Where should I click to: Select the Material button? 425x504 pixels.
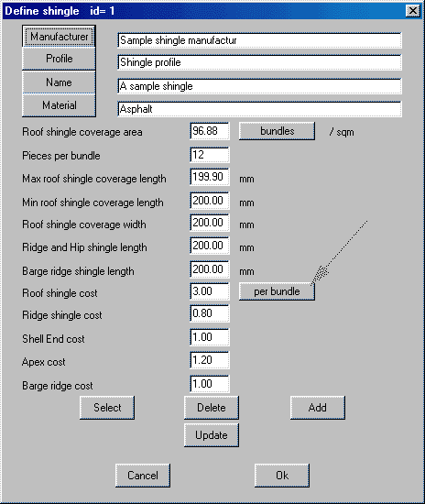[60, 105]
